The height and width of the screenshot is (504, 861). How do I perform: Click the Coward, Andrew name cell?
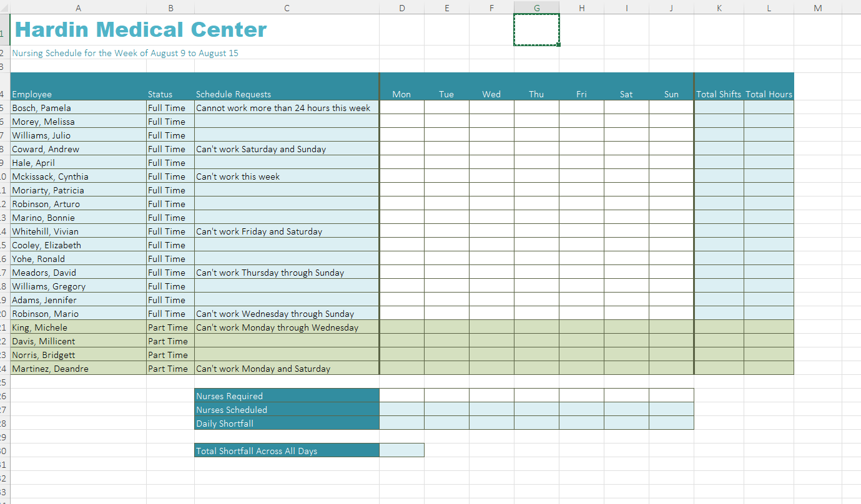click(x=79, y=149)
